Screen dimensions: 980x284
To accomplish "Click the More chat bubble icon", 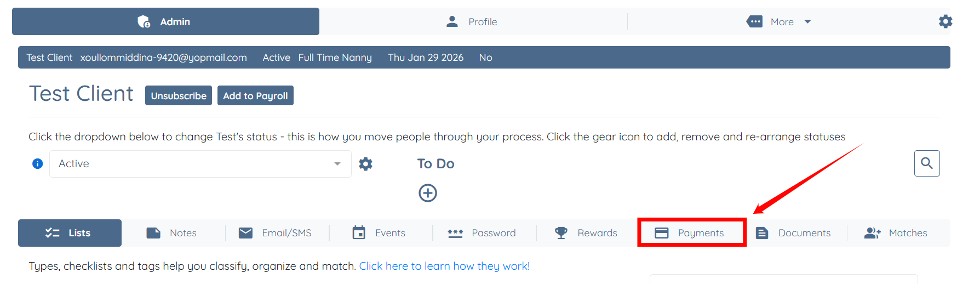I will coord(754,21).
